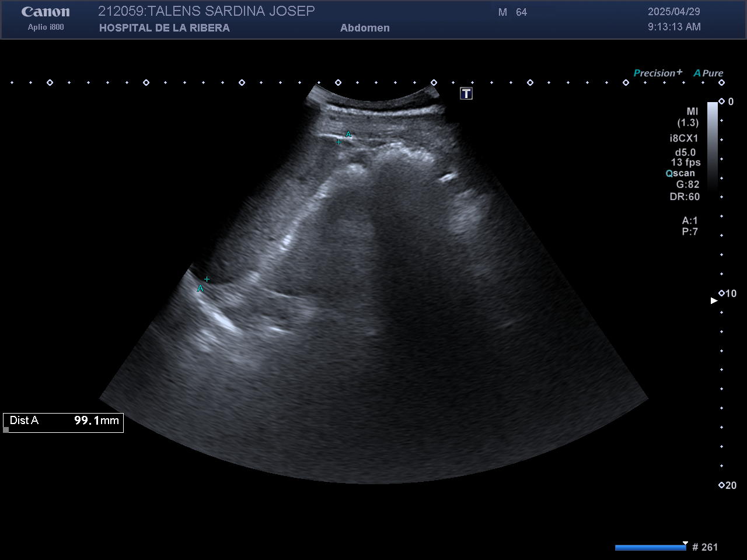The width and height of the screenshot is (747, 560).
Task: Click the Canon logo
Action: tap(46, 12)
